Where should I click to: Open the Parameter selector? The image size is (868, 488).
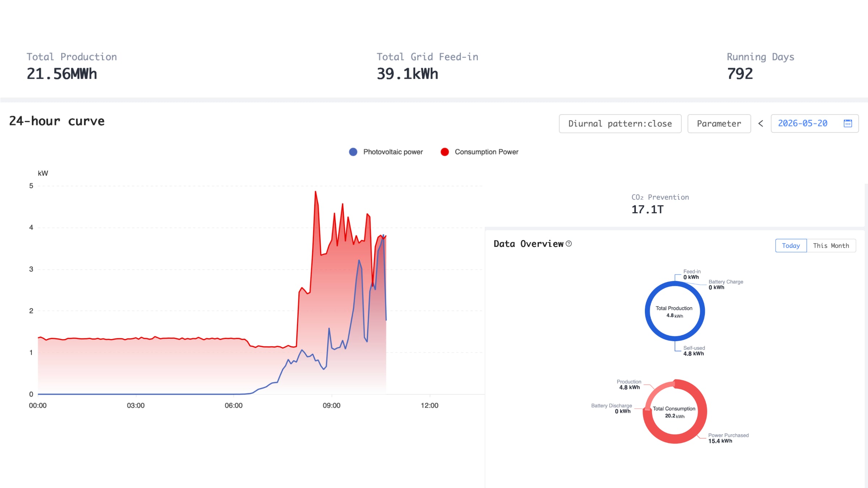point(719,124)
